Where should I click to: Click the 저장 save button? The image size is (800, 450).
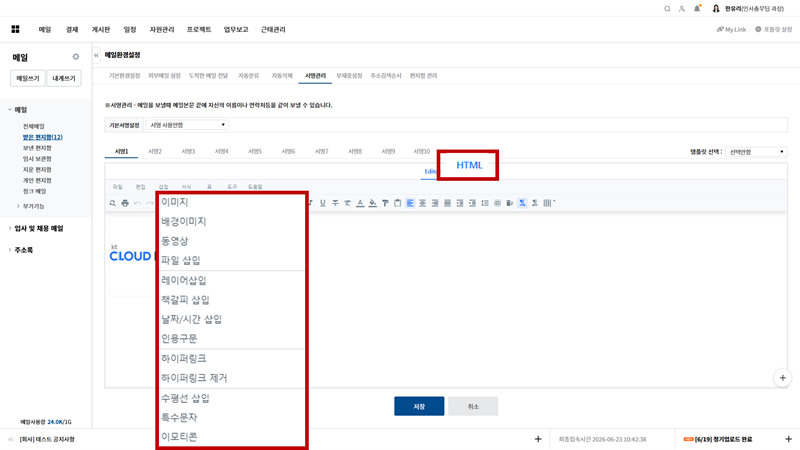[419, 406]
